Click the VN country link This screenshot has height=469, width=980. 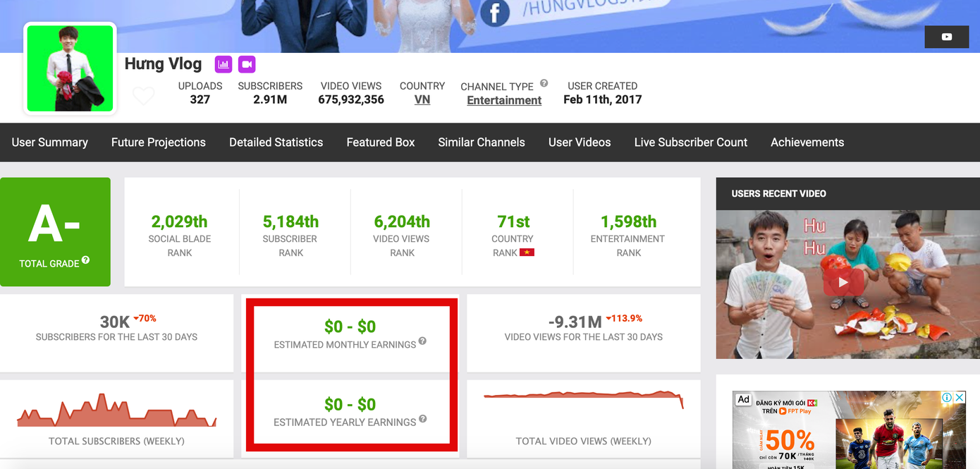[x=422, y=99]
